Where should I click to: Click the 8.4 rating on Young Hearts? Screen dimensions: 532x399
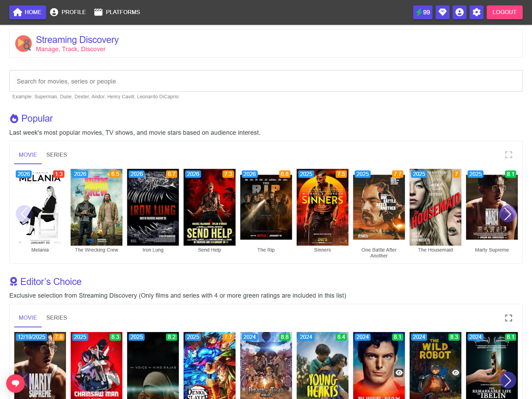tap(341, 337)
